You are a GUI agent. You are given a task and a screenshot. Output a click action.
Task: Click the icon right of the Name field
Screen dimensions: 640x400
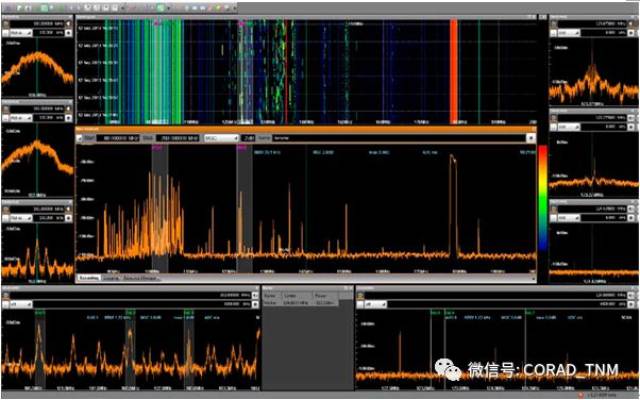[531, 138]
